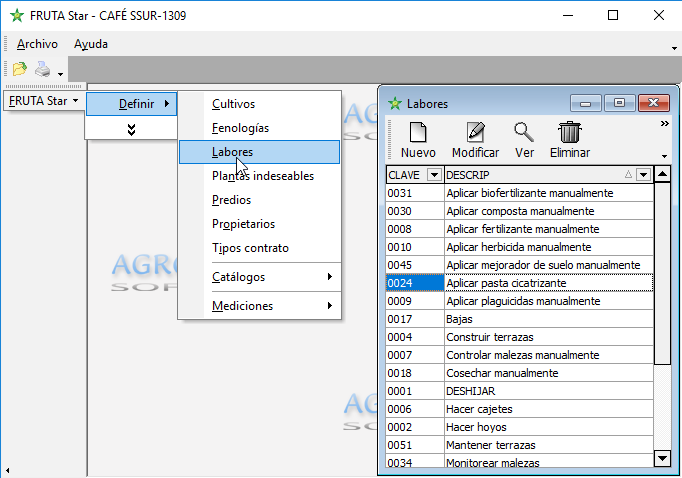Choose Cultivos from the Definir submenu

point(260,104)
